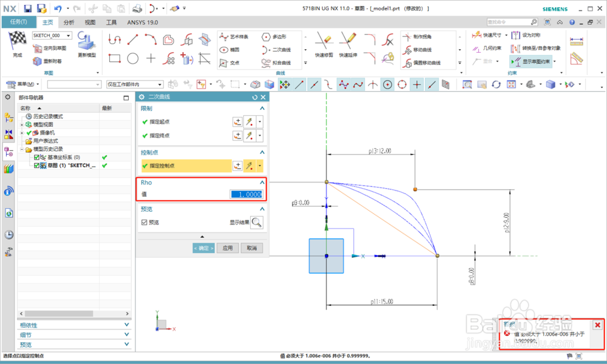Click the 应用 apply button
Image resolution: width=607 pixels, height=364 pixels.
click(x=228, y=248)
